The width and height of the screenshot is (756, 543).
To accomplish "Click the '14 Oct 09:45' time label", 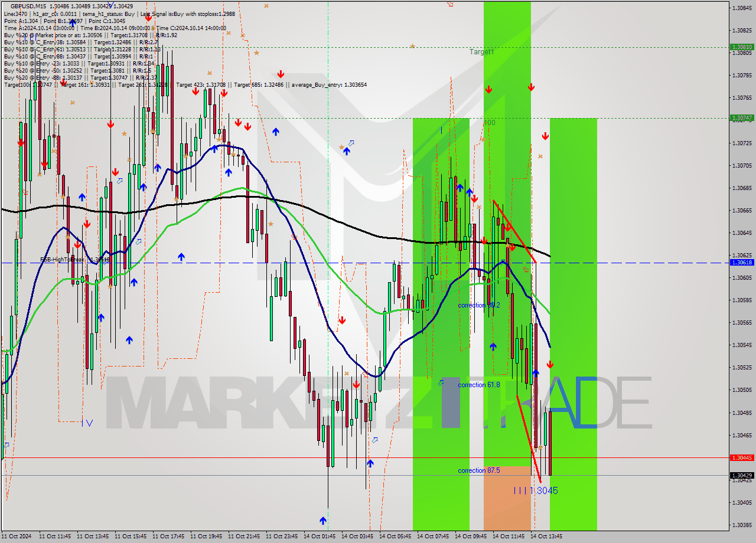I will click(x=471, y=537).
